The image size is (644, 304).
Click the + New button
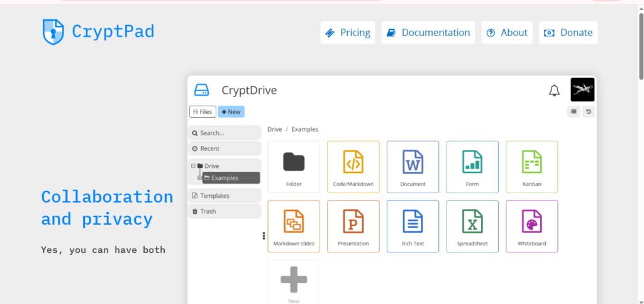point(231,112)
